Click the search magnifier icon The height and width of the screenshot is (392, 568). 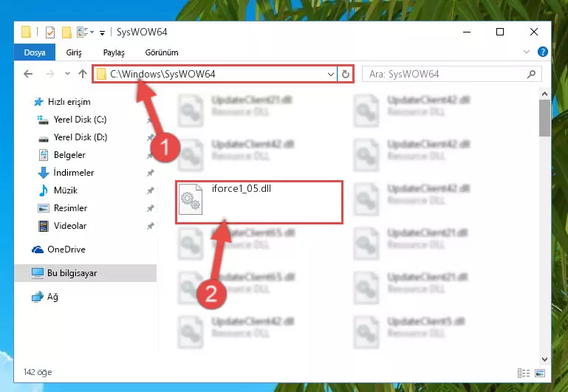click(531, 75)
